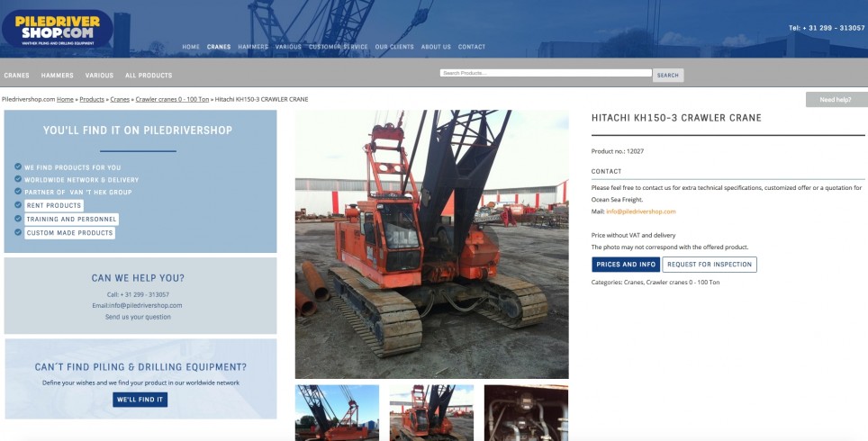This screenshot has width=868, height=441.
Task: Click the telephone number in the header
Action: 827,28
